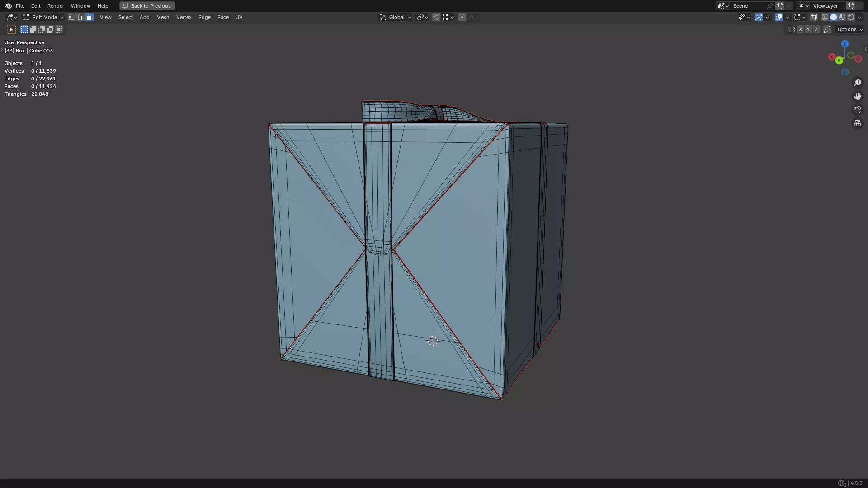Click the zoom magnifier viewport icon

pyautogui.click(x=857, y=83)
